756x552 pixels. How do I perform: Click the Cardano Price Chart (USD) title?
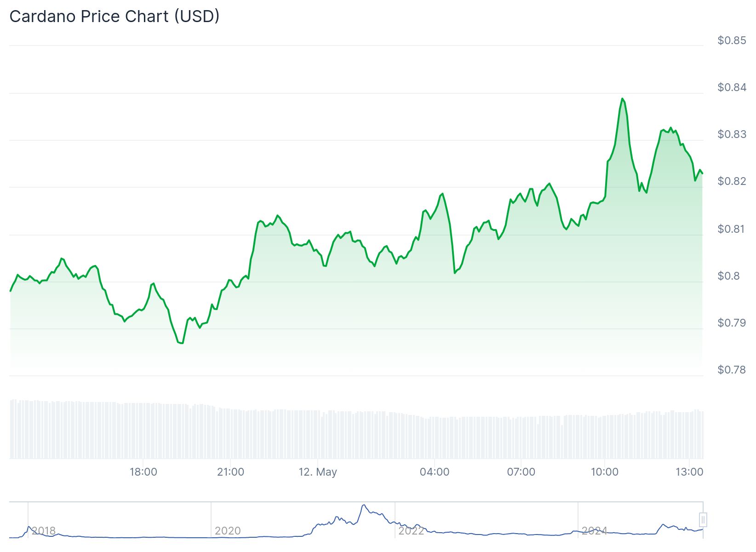pyautogui.click(x=115, y=17)
